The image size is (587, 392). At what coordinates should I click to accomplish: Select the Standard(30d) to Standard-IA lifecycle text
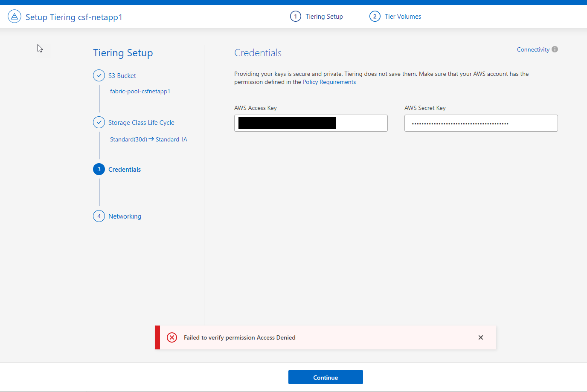tap(148, 139)
